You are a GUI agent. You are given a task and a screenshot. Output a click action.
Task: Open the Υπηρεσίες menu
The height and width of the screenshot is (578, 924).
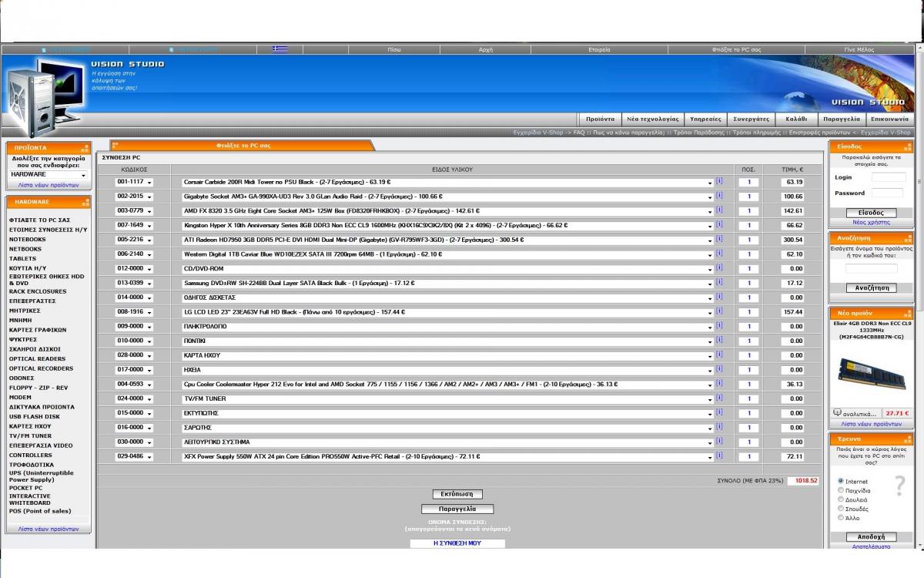point(705,119)
